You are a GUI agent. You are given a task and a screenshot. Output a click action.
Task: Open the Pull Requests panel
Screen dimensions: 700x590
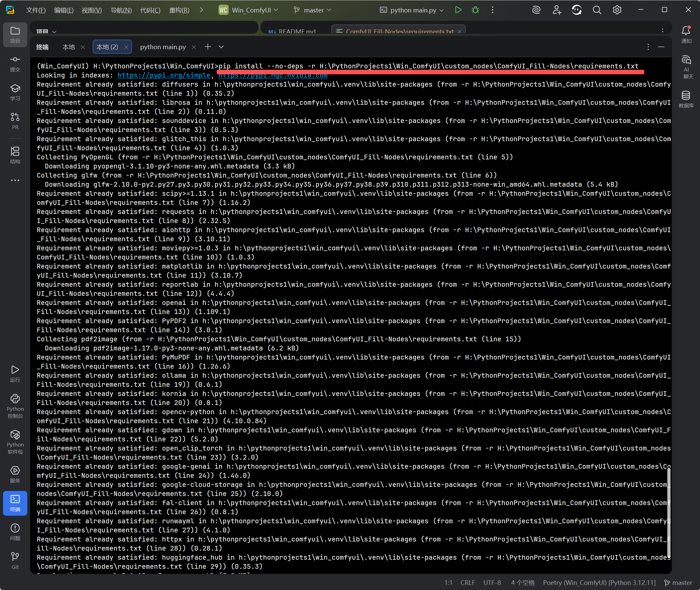15,121
